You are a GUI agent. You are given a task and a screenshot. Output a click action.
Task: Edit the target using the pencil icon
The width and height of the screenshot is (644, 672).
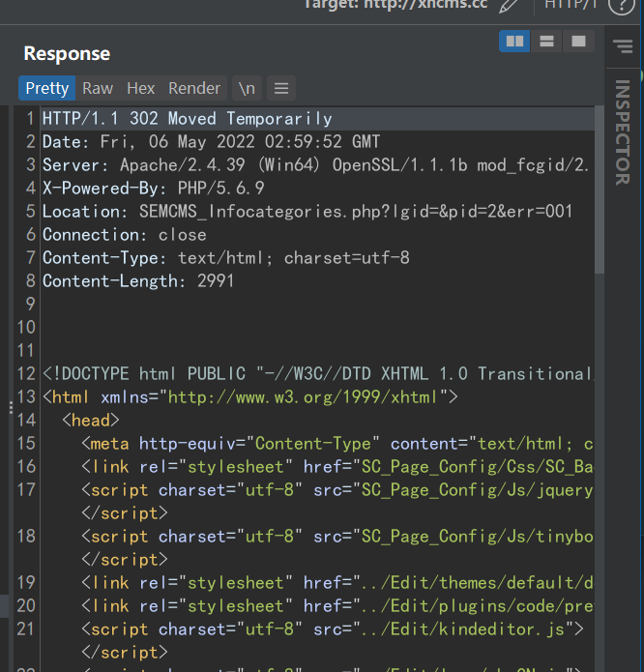click(508, 6)
